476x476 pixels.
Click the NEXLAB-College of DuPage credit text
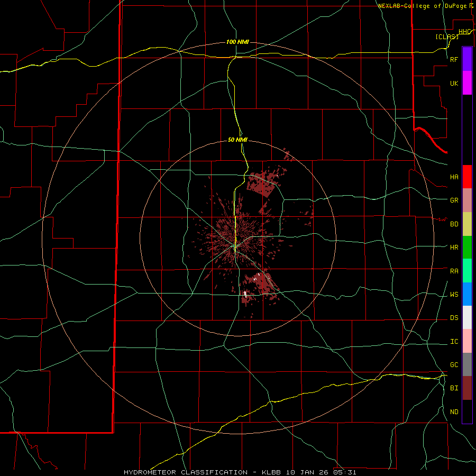click(422, 6)
